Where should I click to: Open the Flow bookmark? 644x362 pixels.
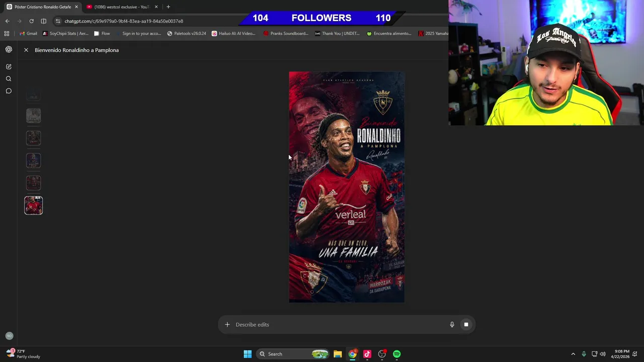(x=102, y=34)
